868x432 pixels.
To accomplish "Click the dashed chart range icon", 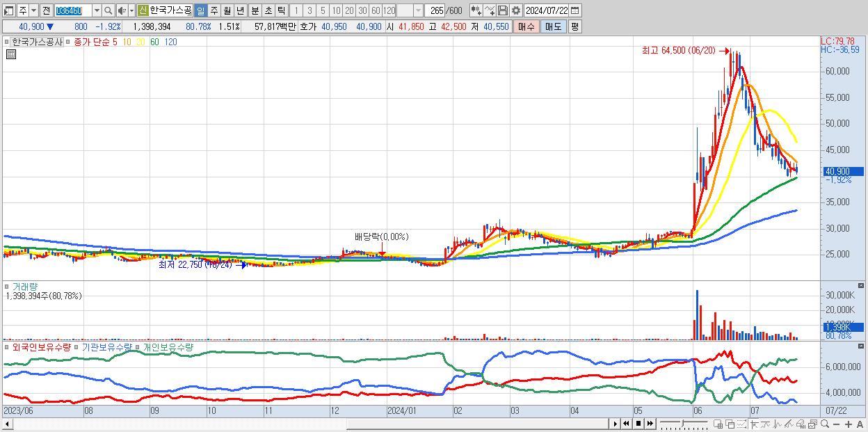I will pyautogui.click(x=742, y=424).
